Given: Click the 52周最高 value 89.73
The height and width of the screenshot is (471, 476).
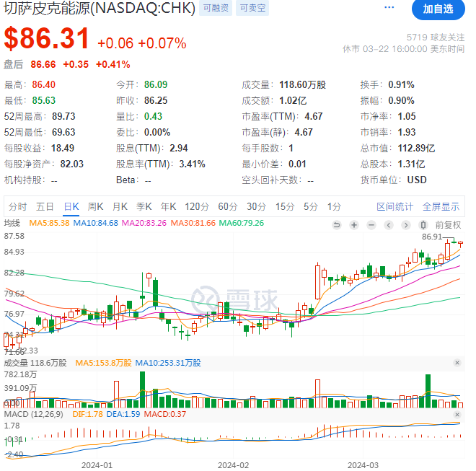Looking at the screenshot, I should [63, 116].
